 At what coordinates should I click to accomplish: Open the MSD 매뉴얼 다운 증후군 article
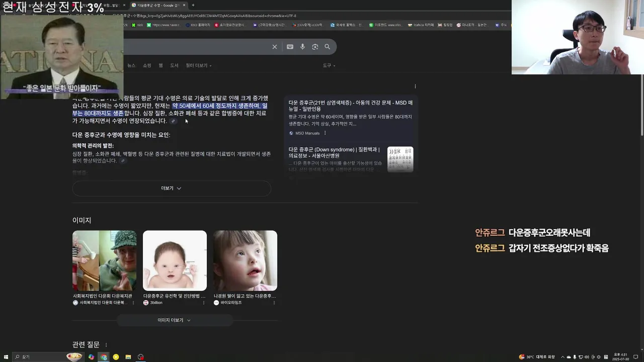click(x=350, y=106)
